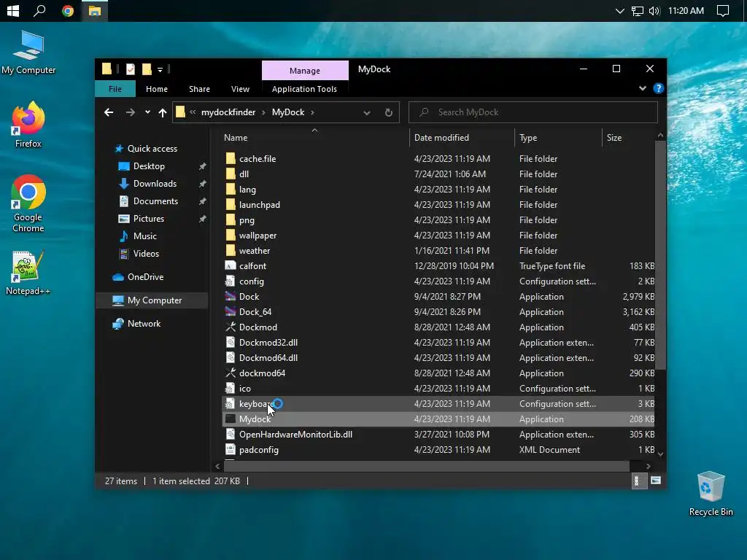Screen dimensions: 747x560
Task: Click the Search MyDock field
Action: [533, 112]
